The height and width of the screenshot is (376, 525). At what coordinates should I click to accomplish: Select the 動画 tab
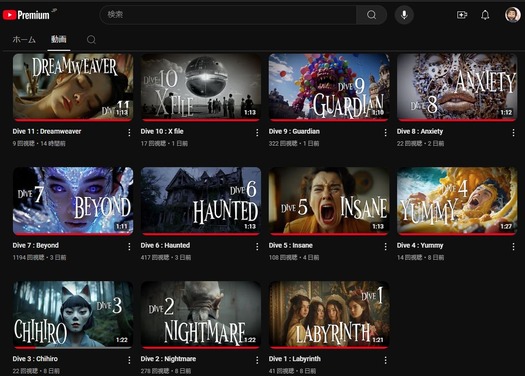[x=59, y=39]
